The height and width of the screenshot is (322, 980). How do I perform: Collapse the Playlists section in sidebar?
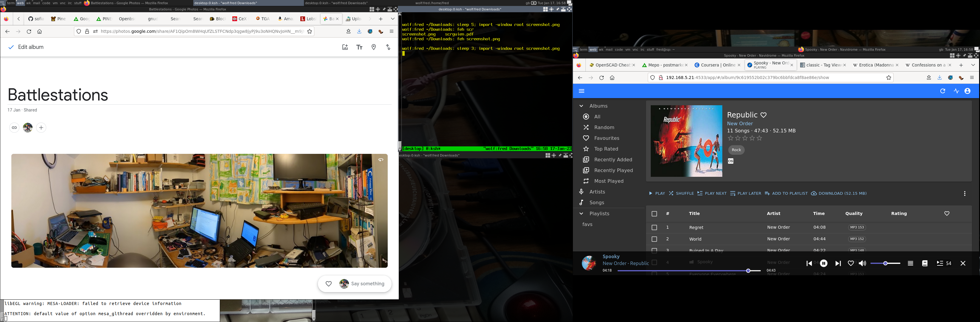(581, 214)
